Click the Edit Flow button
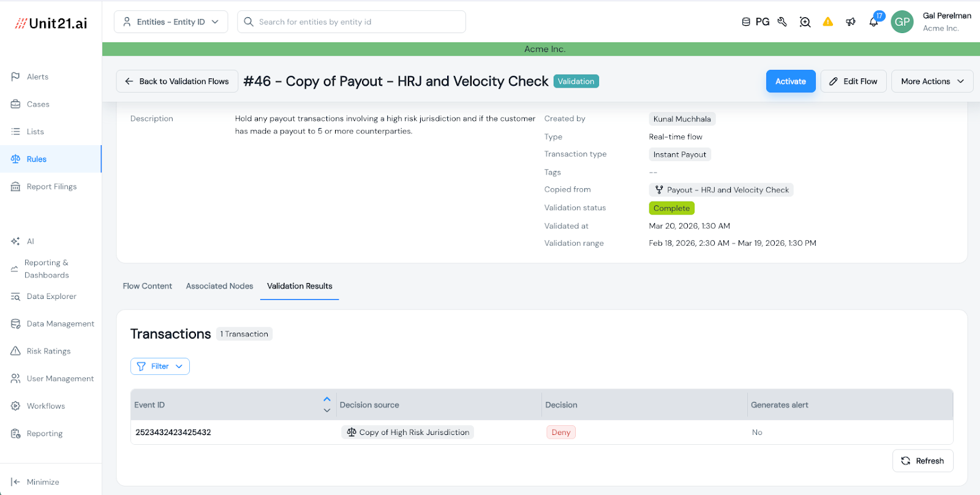Screen dimensions: 980x495 853,81
